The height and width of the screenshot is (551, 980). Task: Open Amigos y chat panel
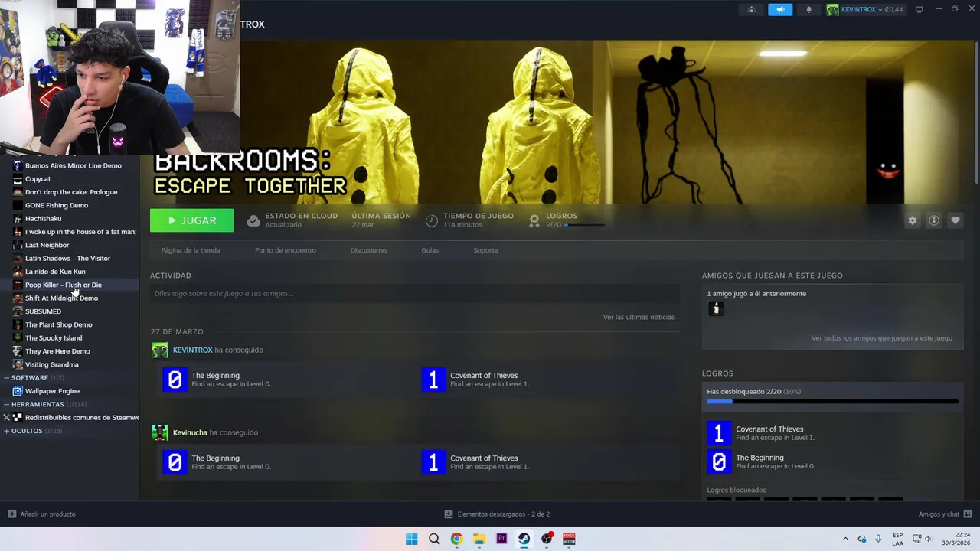pos(945,514)
